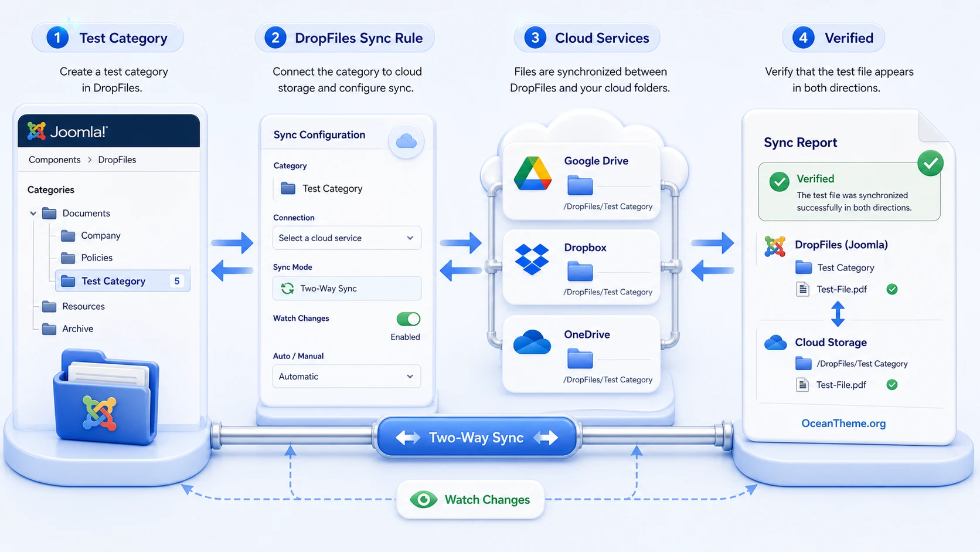Open the folder icon under Google Drive
Image resolution: width=980 pixels, height=552 pixels.
pos(580,185)
